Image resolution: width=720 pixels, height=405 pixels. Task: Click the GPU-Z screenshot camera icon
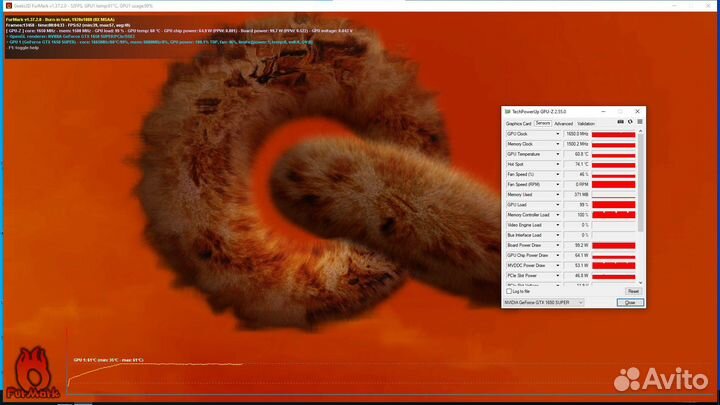click(x=621, y=123)
